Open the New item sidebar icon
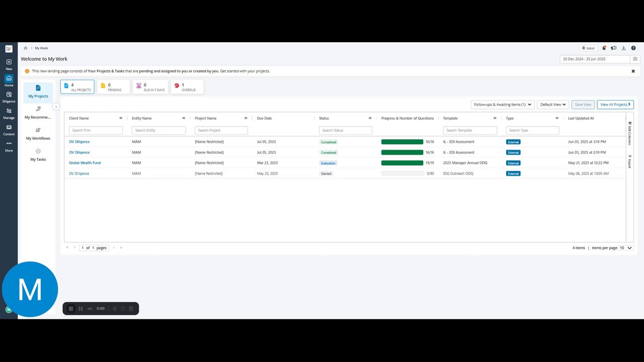 (9, 64)
